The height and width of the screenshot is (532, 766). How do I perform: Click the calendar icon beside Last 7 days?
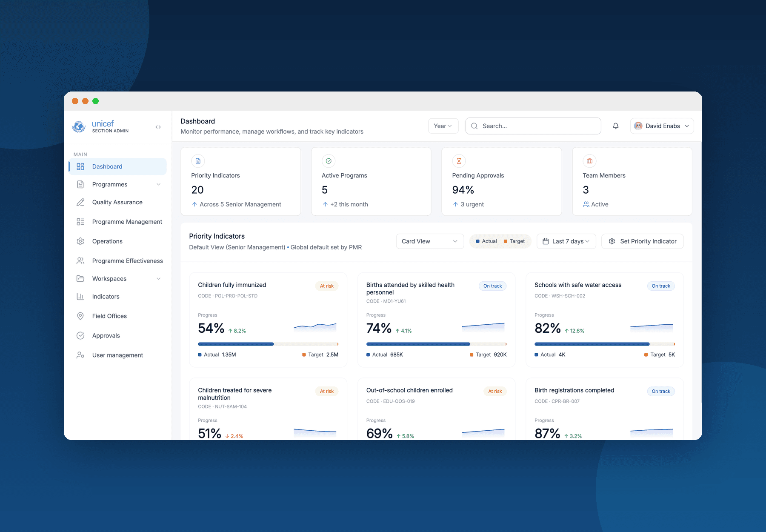click(x=546, y=241)
